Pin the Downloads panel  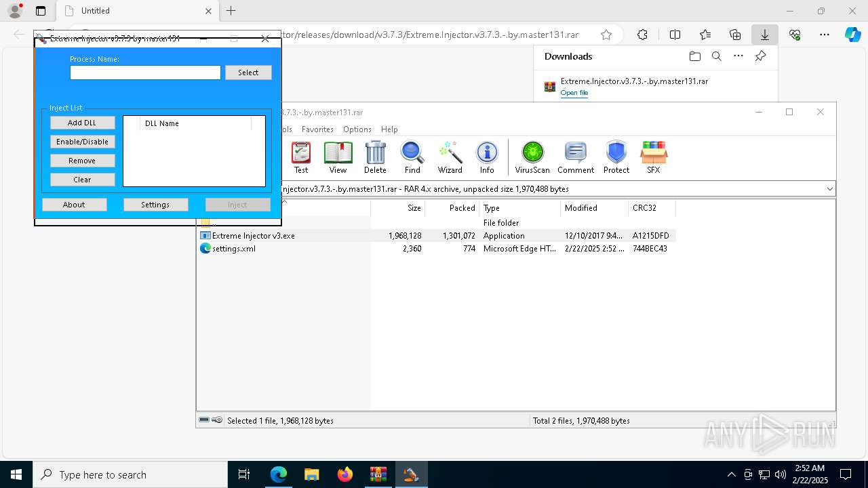point(760,56)
